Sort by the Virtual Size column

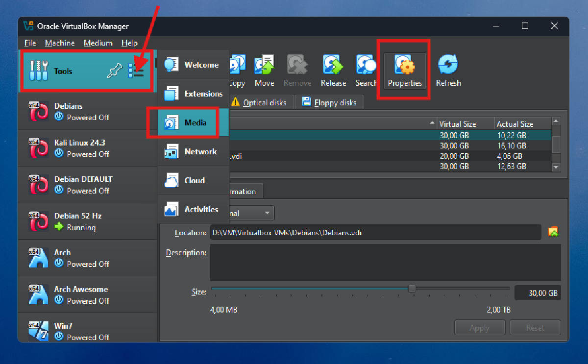point(465,124)
